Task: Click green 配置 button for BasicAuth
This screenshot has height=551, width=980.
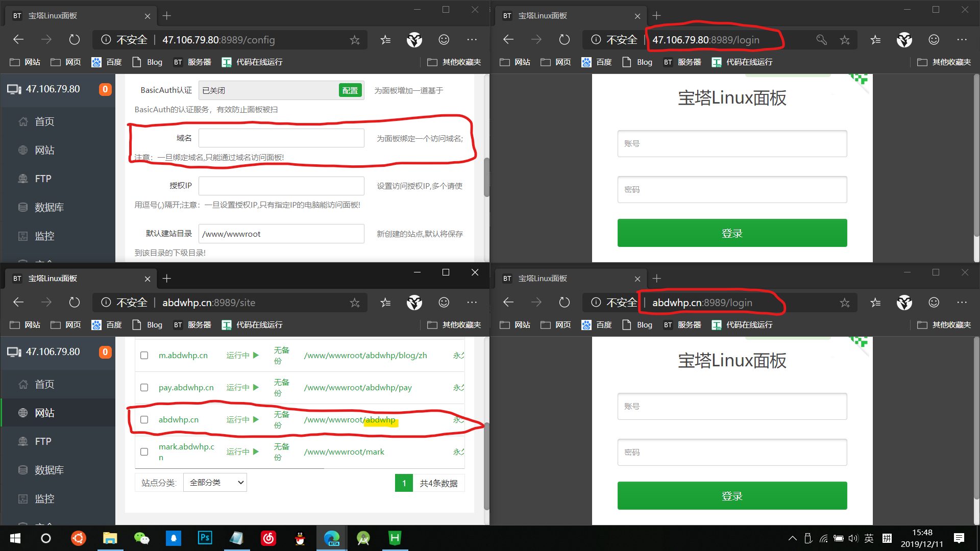Action: [350, 90]
